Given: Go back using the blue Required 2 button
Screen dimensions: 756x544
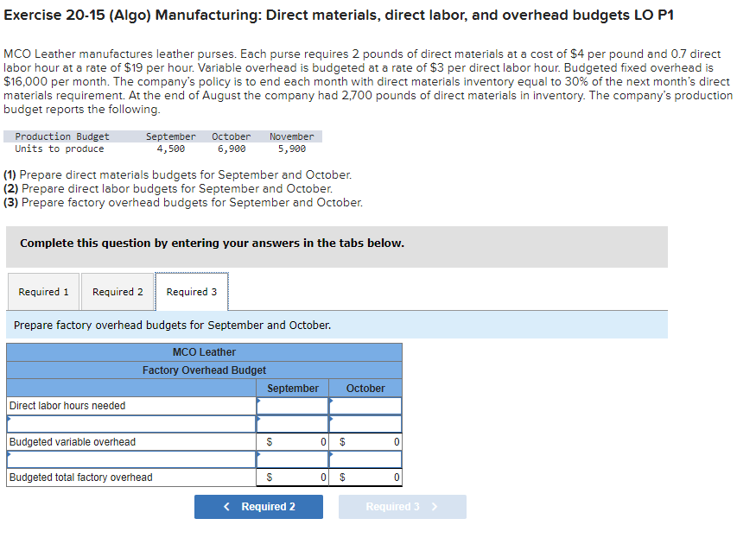Looking at the screenshot, I should point(258,506).
